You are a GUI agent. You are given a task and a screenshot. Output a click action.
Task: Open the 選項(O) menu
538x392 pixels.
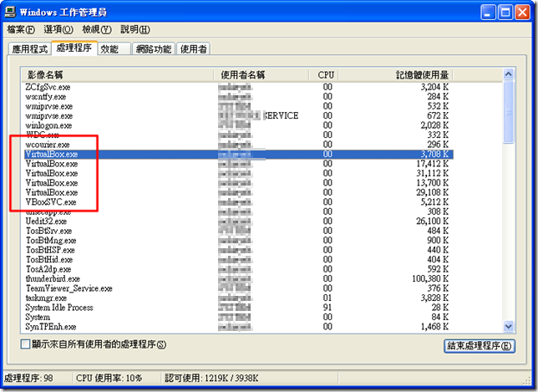[x=58, y=29]
